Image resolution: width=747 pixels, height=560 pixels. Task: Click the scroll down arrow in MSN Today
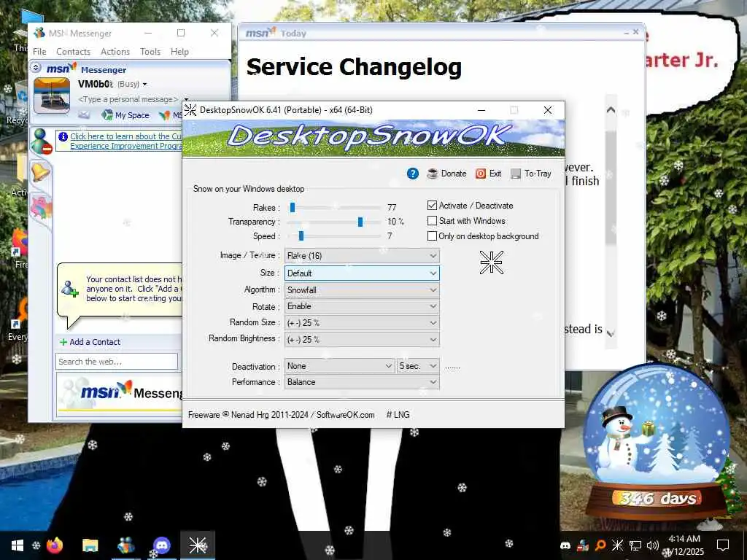[x=611, y=332]
